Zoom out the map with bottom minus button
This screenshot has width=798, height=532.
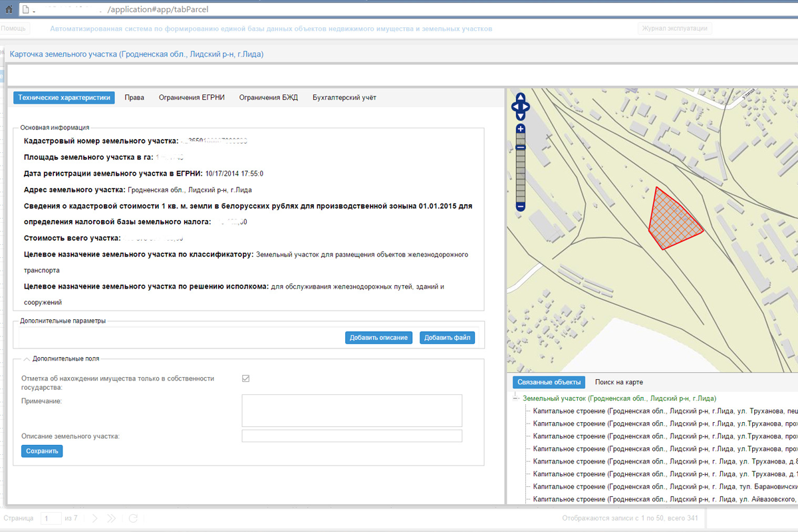click(x=521, y=207)
